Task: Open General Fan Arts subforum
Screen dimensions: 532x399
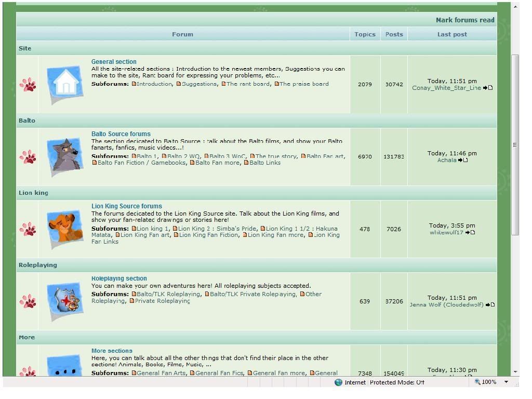Action: click(x=161, y=373)
